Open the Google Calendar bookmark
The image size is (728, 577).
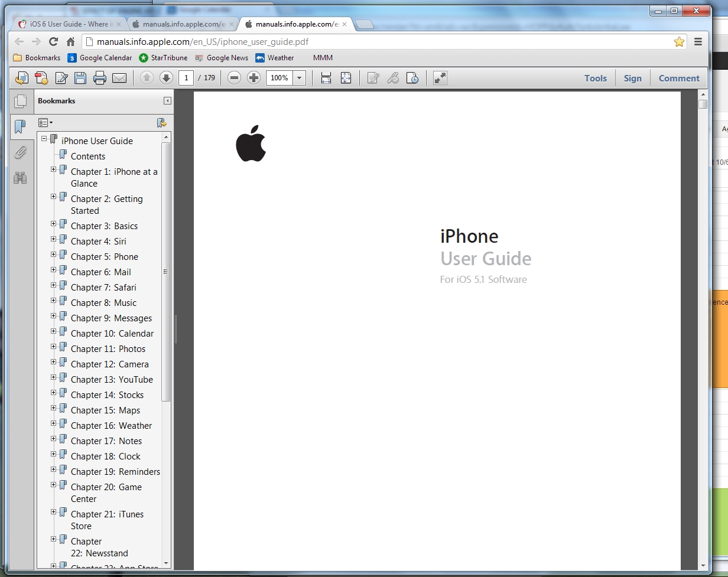[x=100, y=58]
